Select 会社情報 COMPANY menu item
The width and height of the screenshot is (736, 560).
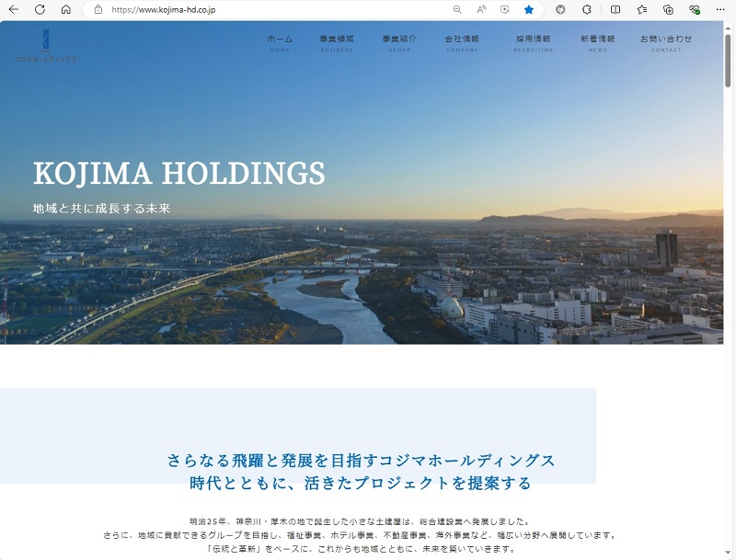(x=462, y=43)
